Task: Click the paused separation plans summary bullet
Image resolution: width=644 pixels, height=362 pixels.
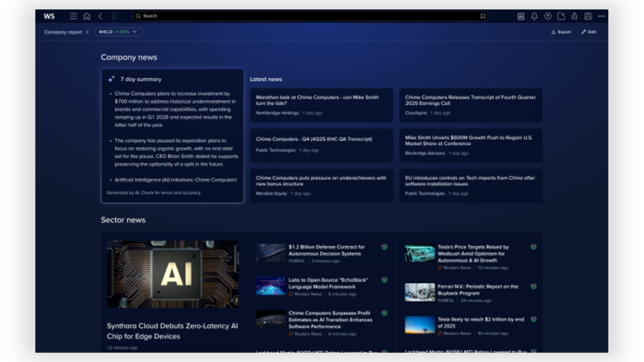Action: coord(174,152)
